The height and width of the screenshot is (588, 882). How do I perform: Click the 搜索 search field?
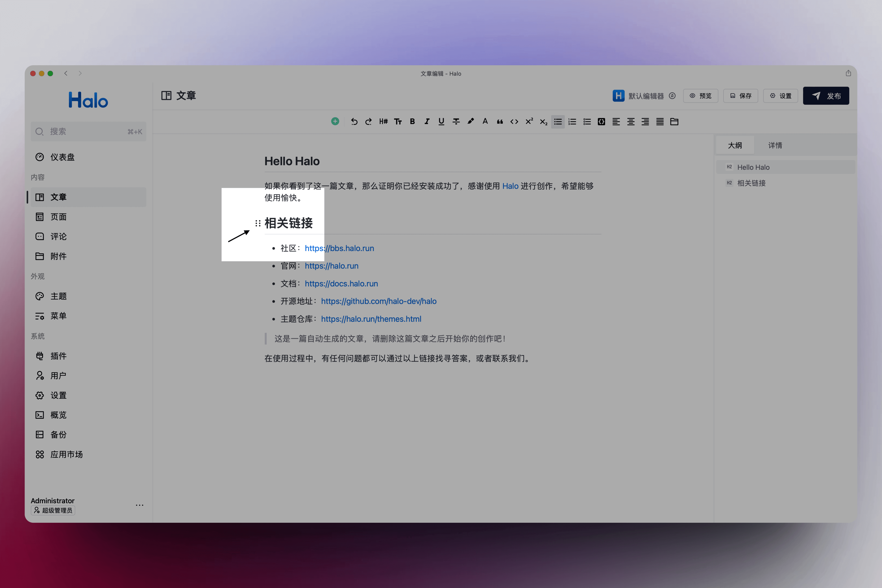click(x=88, y=132)
